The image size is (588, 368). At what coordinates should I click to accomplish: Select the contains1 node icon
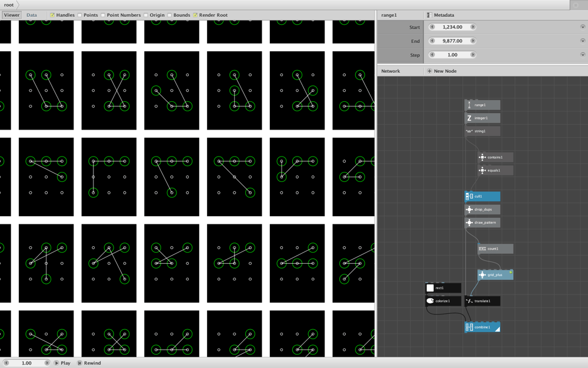(x=482, y=157)
